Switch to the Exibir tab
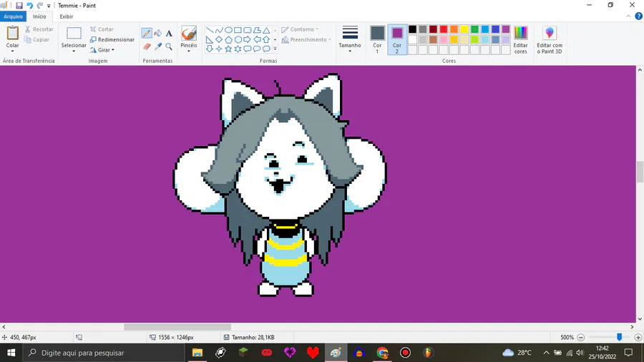 tap(66, 16)
